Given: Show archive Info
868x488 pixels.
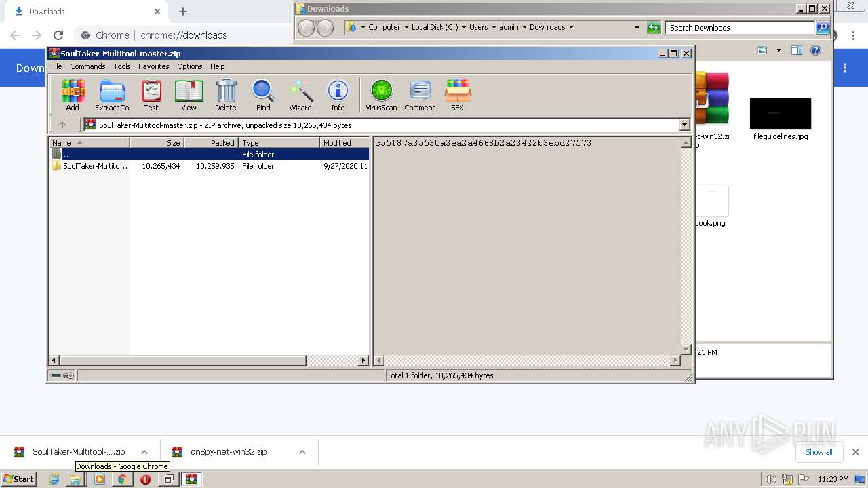Looking at the screenshot, I should tap(338, 95).
